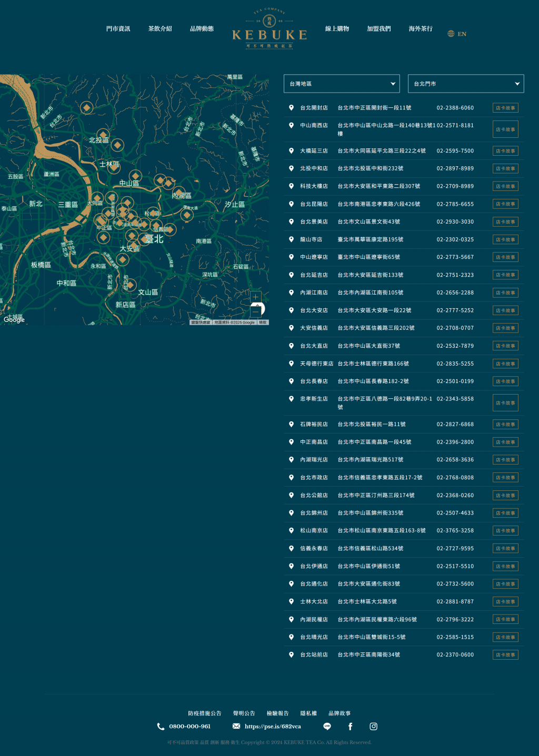Open the 聲明公告 footer link
The height and width of the screenshot is (756, 539).
pos(244,713)
